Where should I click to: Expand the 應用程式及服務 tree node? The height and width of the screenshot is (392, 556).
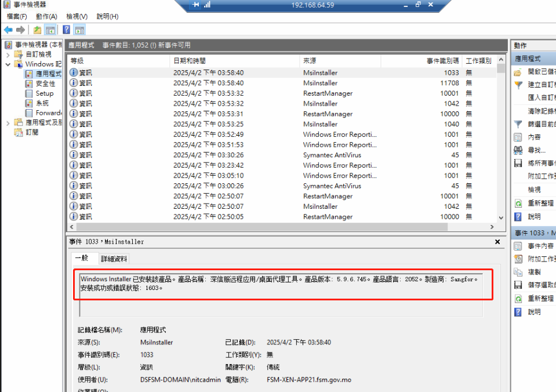point(8,122)
